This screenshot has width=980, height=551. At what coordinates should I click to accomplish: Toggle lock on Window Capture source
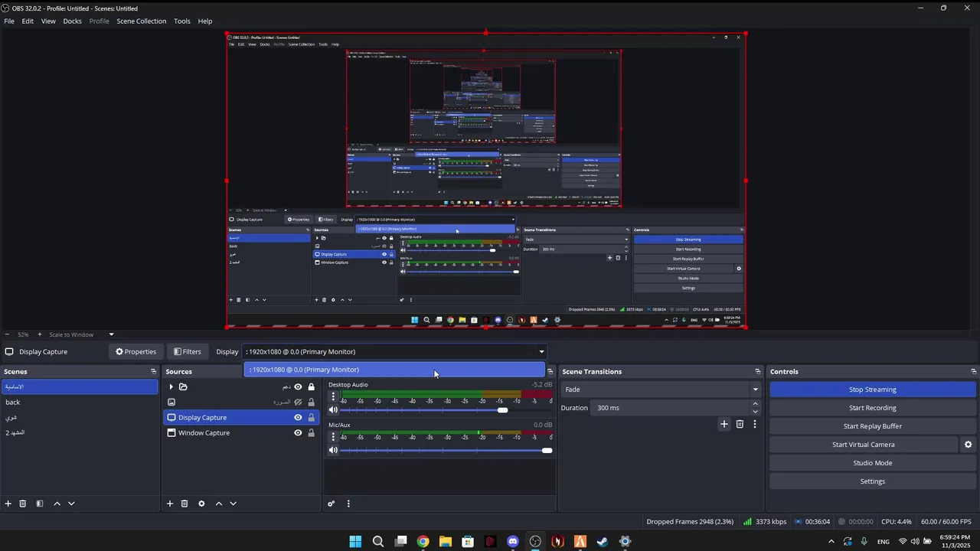click(x=311, y=433)
